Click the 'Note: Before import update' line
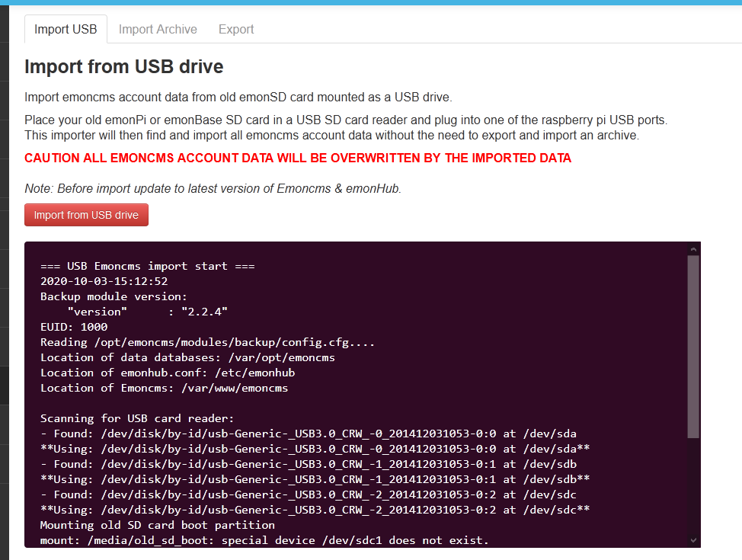Viewport: 742px width, 560px height. click(x=213, y=188)
